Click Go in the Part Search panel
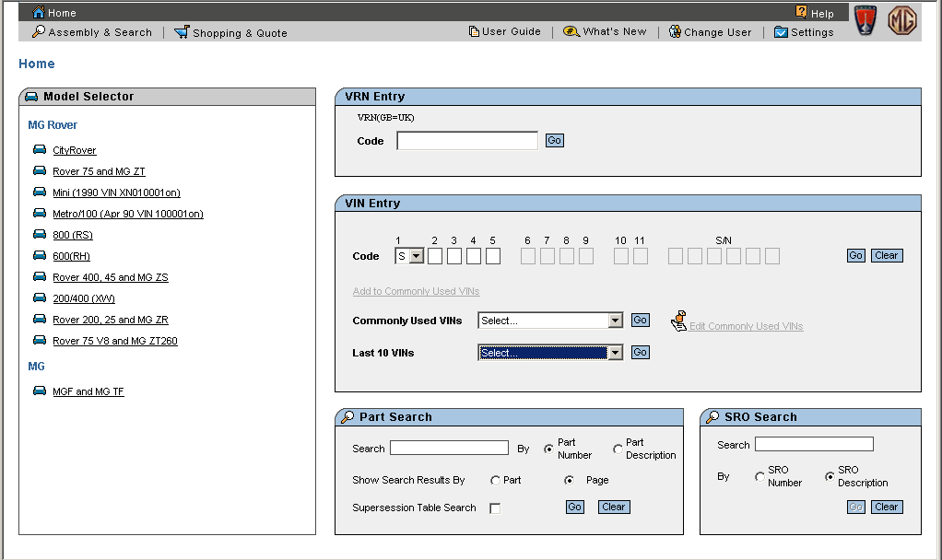Screen dimensions: 942x560 (575, 507)
